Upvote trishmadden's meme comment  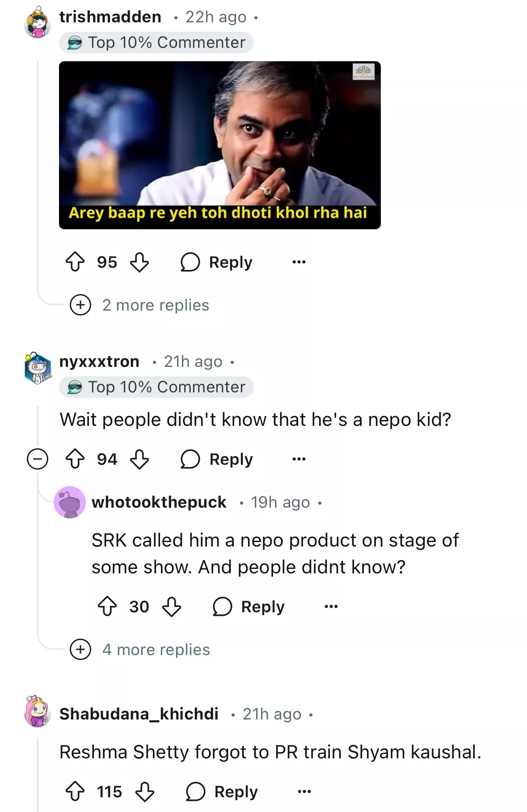(x=75, y=262)
